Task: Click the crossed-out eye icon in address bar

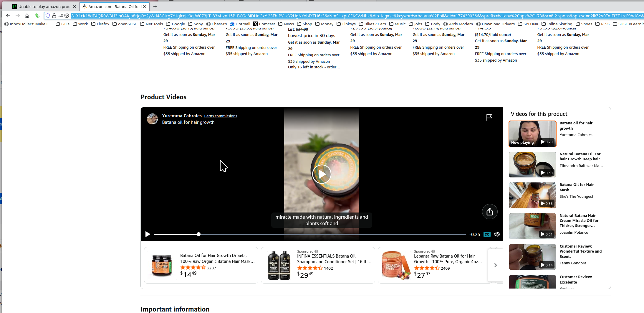Action: pyautogui.click(x=67, y=16)
